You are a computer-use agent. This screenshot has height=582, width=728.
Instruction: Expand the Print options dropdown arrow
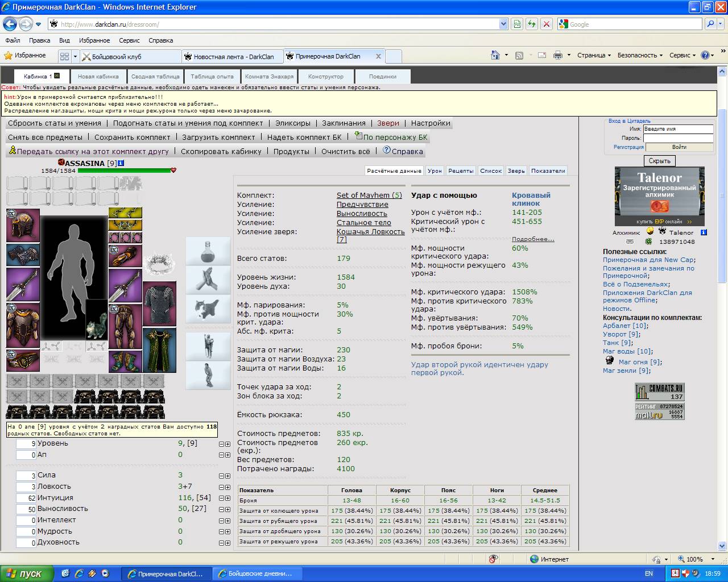tap(569, 55)
